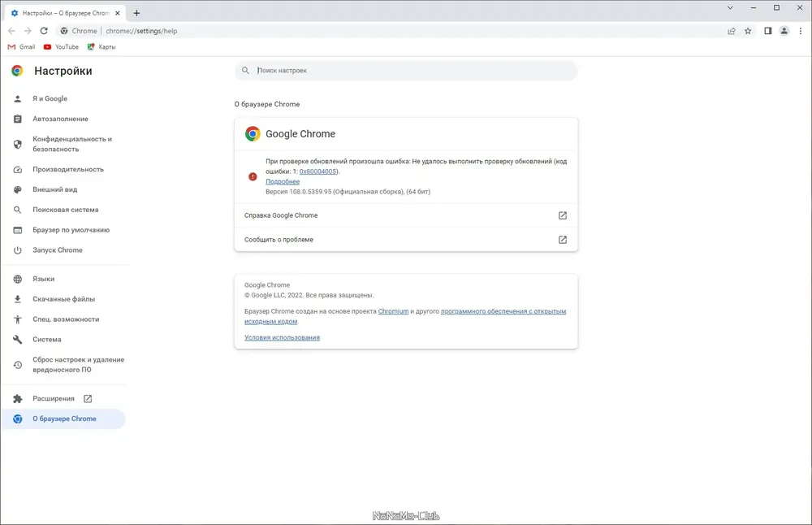Click the Chrome site info chip
Viewport: 812px width, 525px height.
79,31
